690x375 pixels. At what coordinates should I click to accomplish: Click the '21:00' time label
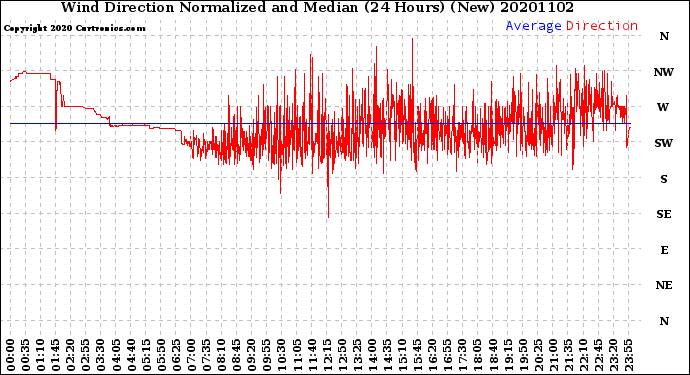tap(553, 355)
